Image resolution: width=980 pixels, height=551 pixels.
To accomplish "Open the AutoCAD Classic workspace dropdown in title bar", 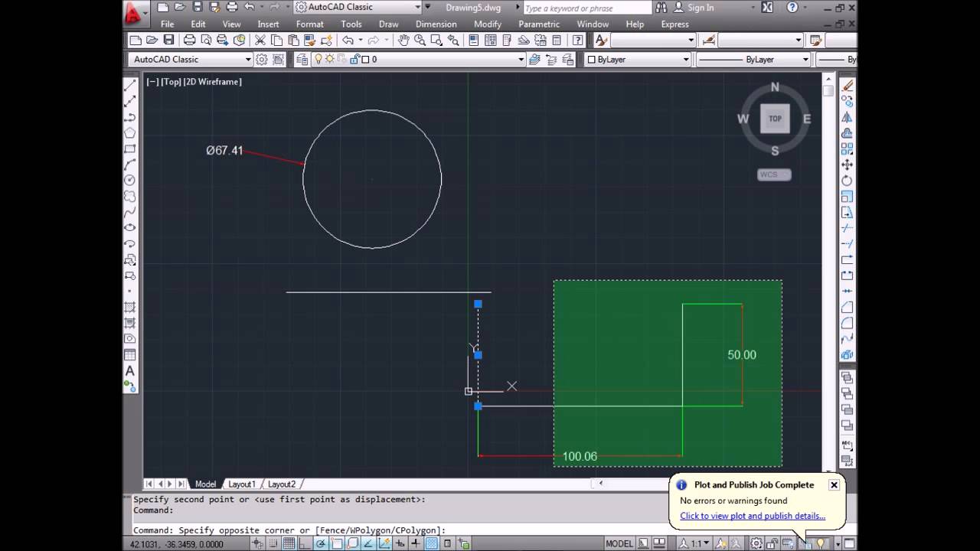I will click(x=358, y=7).
